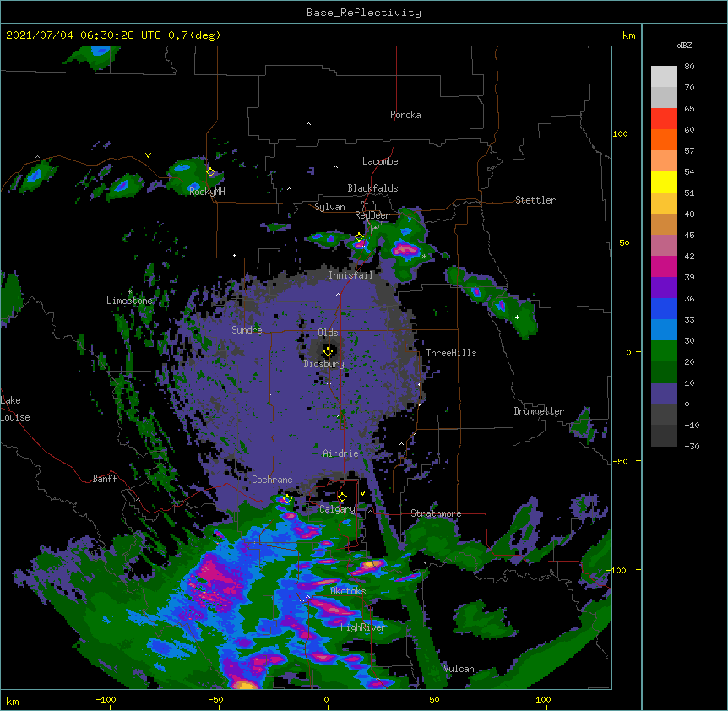This screenshot has width=728, height=711.
Task: Click the white plus marker near Drumheller storm
Action: click(517, 317)
